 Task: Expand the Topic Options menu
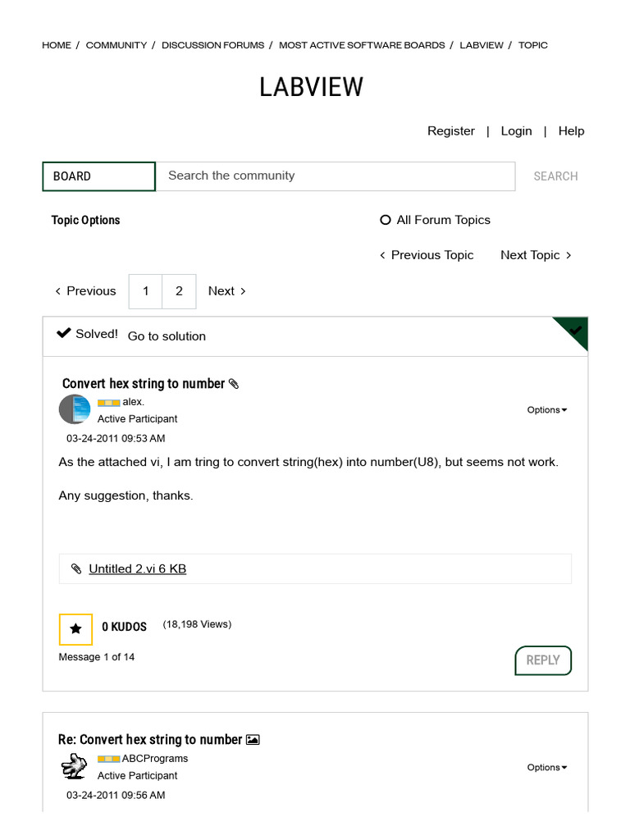point(85,220)
